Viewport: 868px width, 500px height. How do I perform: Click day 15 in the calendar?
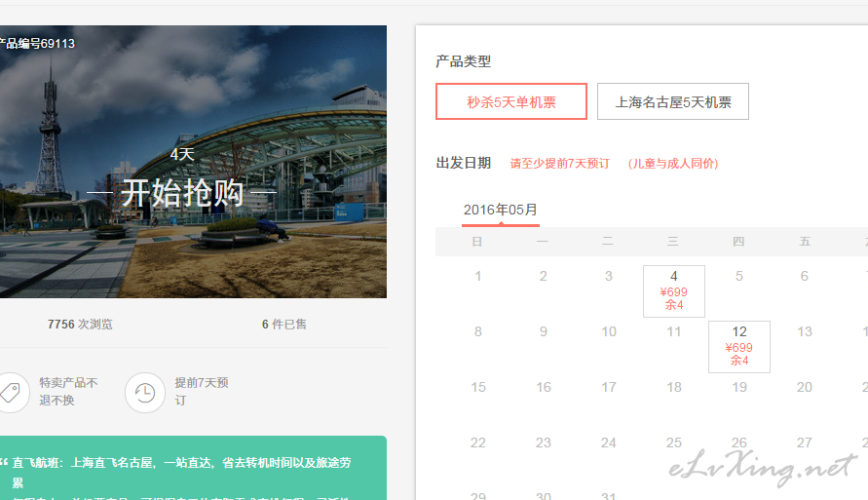point(478,387)
